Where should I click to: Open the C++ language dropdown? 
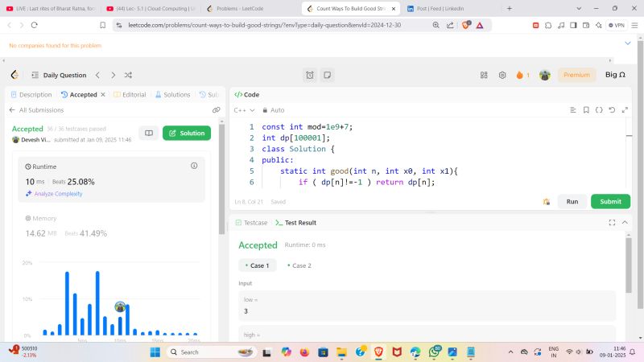pos(245,110)
